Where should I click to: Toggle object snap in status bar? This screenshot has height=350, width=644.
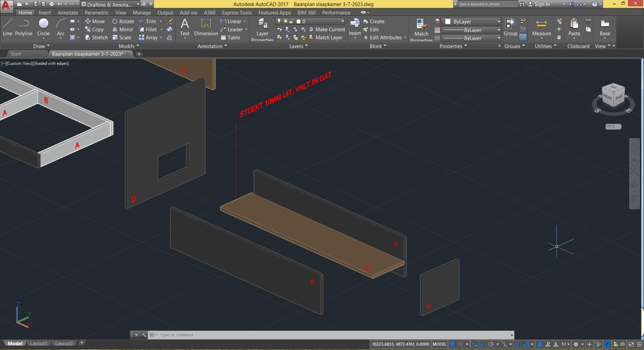(526, 344)
